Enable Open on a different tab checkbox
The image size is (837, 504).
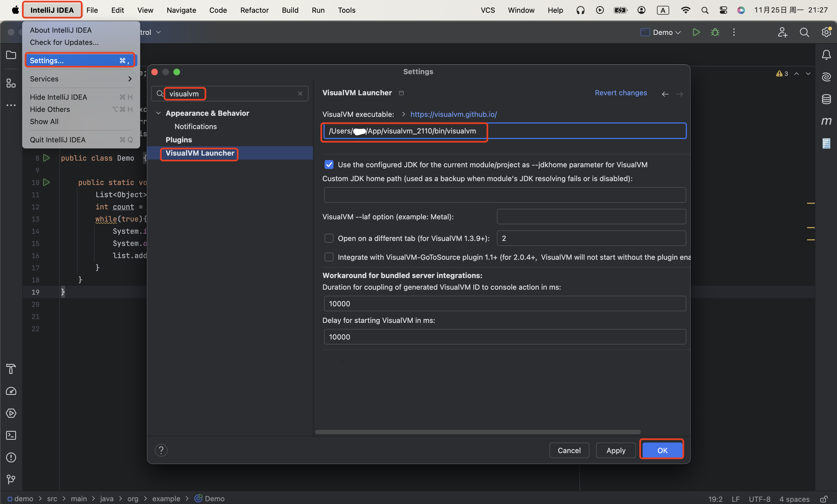(329, 238)
